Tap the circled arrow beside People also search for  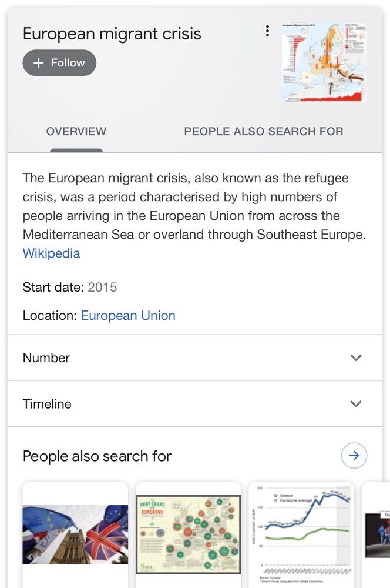point(354,456)
